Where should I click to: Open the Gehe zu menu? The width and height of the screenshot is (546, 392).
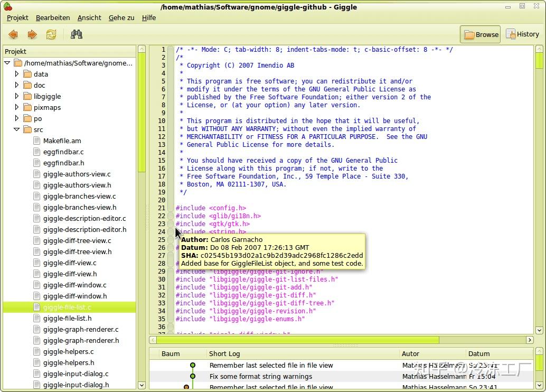(121, 17)
